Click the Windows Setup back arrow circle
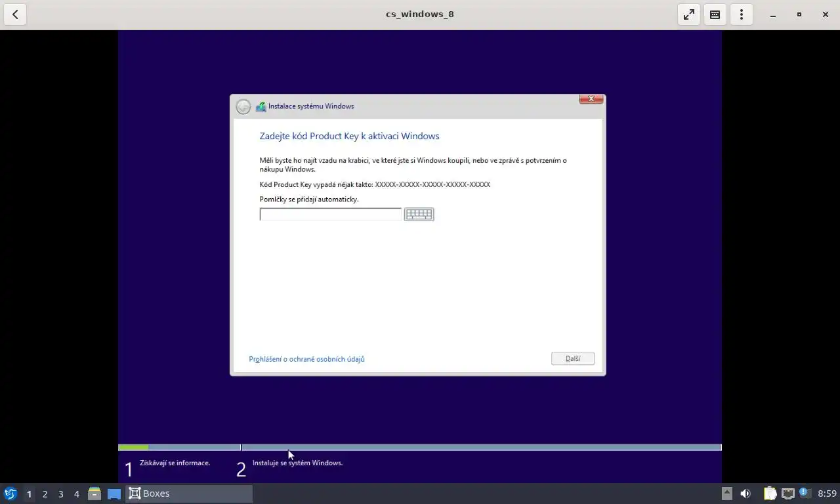The width and height of the screenshot is (840, 504). tap(243, 106)
